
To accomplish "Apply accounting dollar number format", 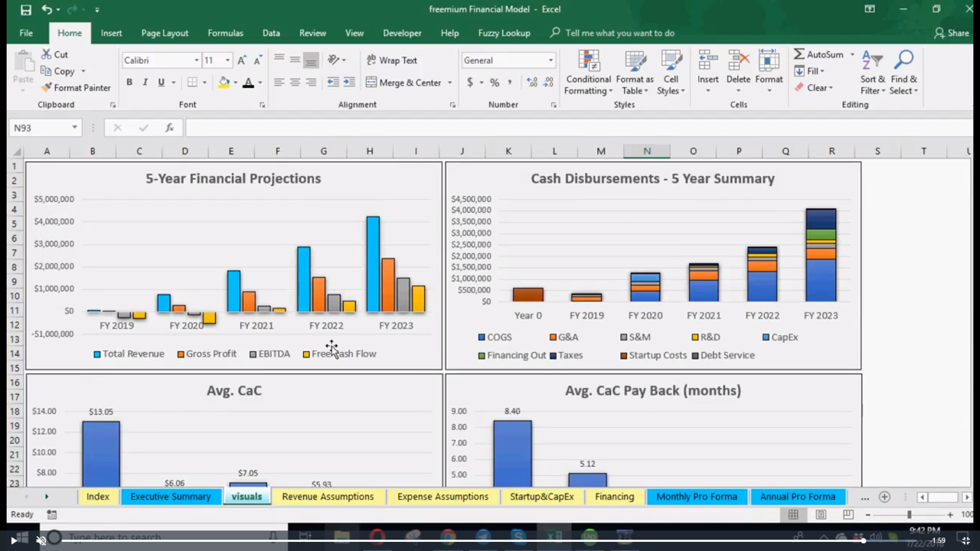I will pyautogui.click(x=469, y=83).
